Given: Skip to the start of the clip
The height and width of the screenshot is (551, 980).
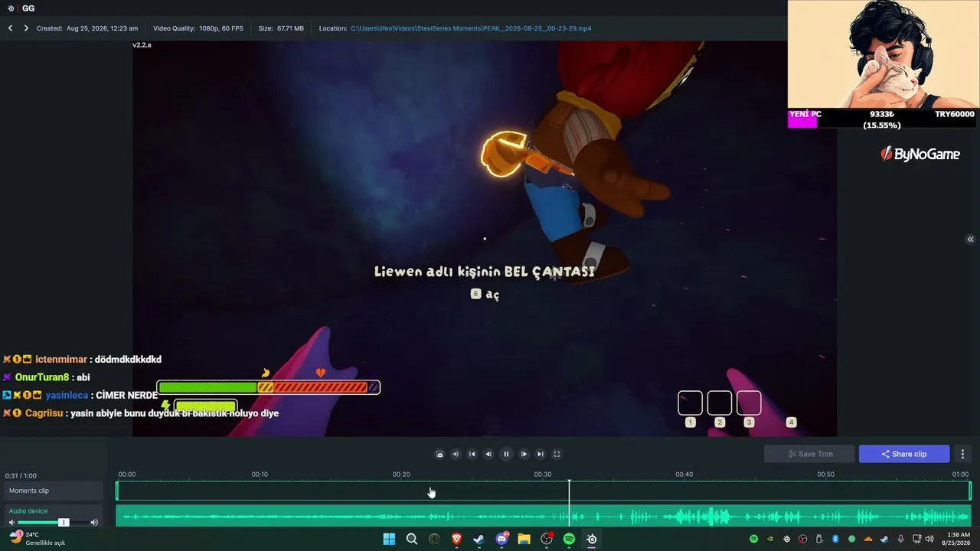Looking at the screenshot, I should (x=472, y=454).
